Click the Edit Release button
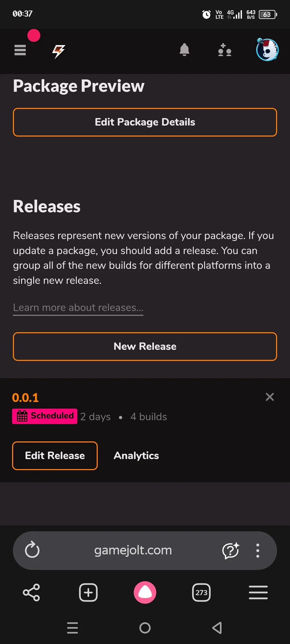290x644 pixels. tap(55, 456)
